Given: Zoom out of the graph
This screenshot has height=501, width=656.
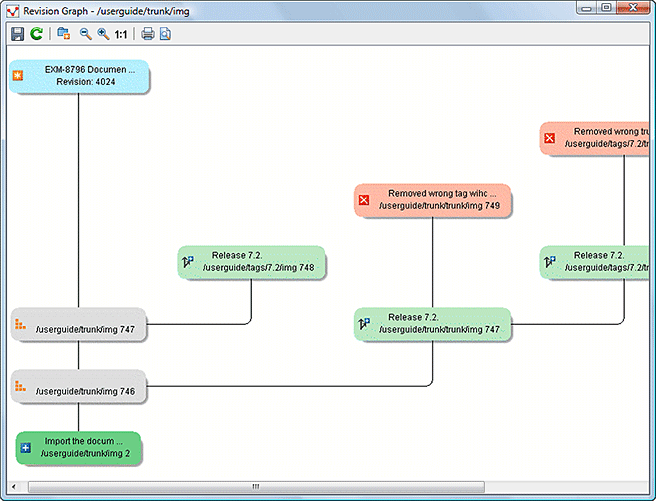Looking at the screenshot, I should (85, 34).
